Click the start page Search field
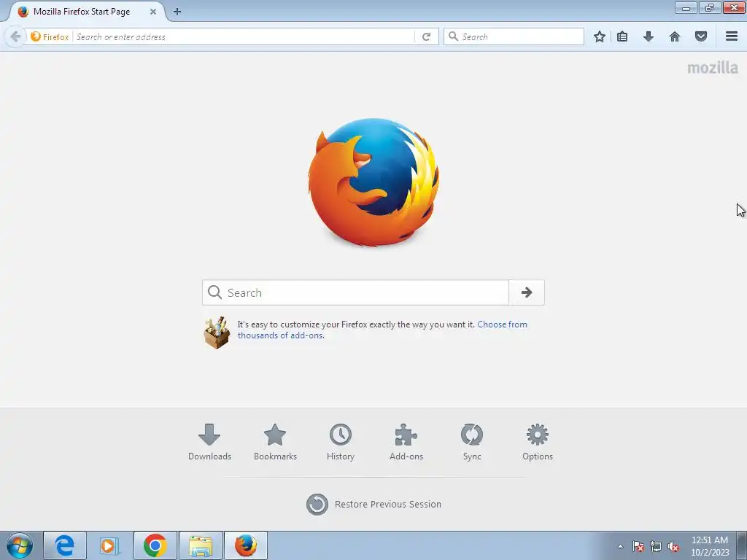The image size is (747, 560). click(x=355, y=292)
